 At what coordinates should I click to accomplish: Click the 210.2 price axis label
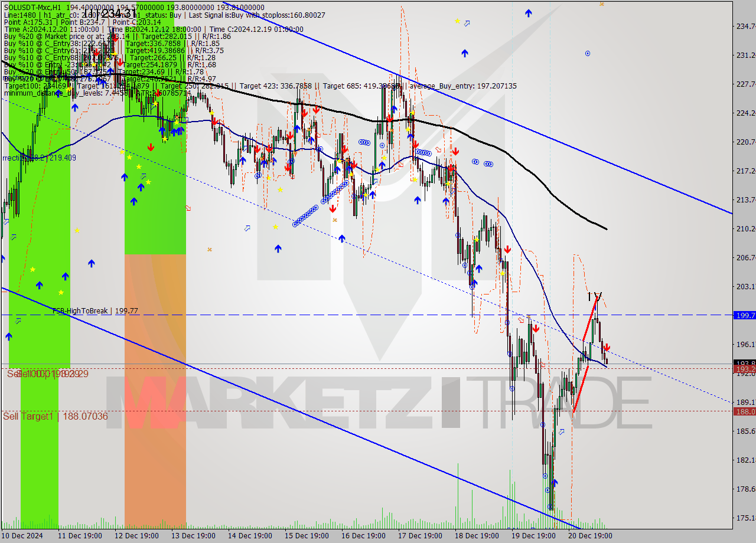(746, 228)
